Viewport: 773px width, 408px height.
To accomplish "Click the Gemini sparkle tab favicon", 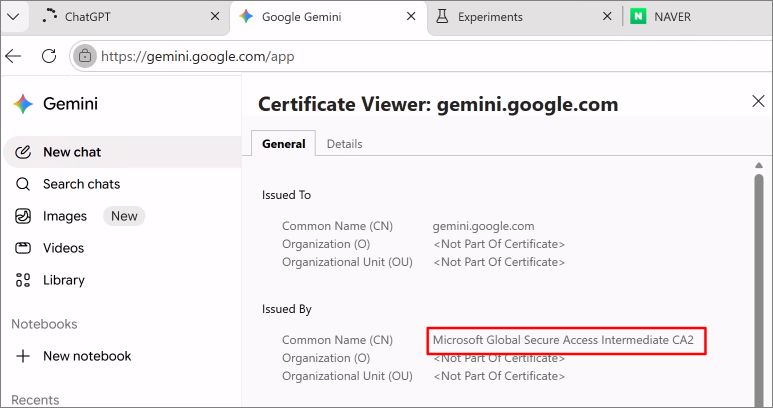I will click(246, 17).
